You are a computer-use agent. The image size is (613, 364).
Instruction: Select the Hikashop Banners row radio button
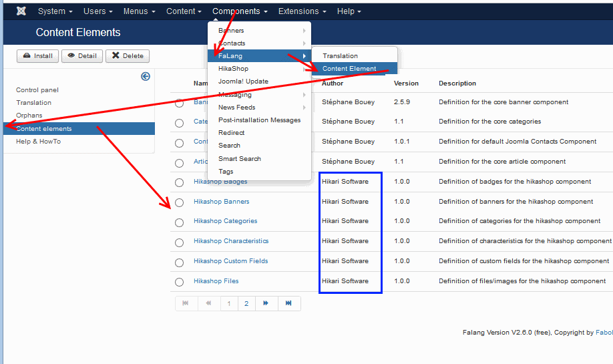point(179,202)
